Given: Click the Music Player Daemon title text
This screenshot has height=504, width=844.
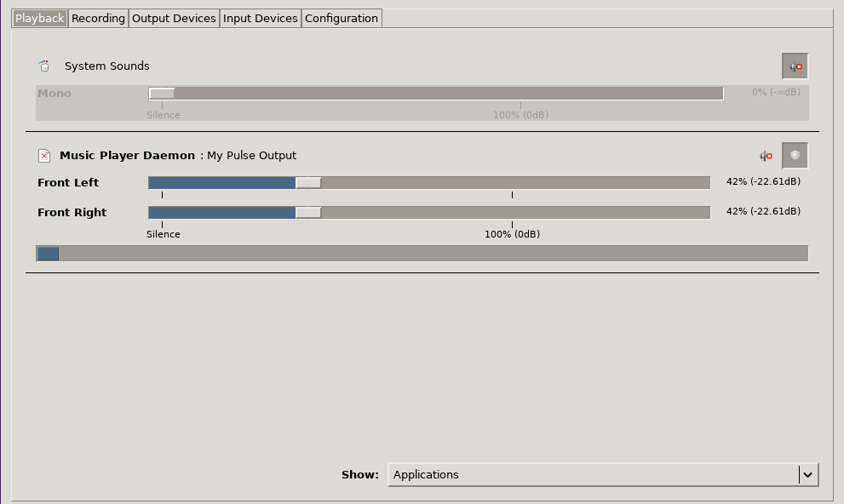Looking at the screenshot, I should click(127, 156).
